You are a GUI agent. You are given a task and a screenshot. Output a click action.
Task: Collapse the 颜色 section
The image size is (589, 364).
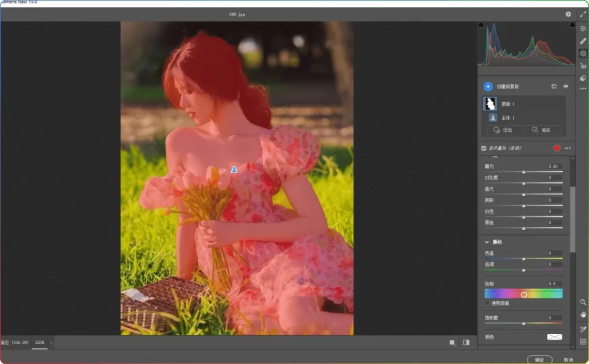pyautogui.click(x=488, y=242)
